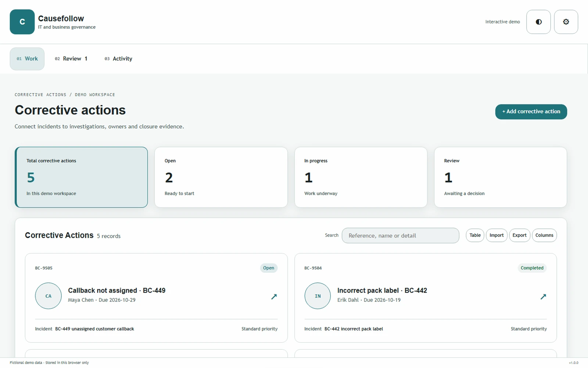Click the Export button

click(520, 236)
